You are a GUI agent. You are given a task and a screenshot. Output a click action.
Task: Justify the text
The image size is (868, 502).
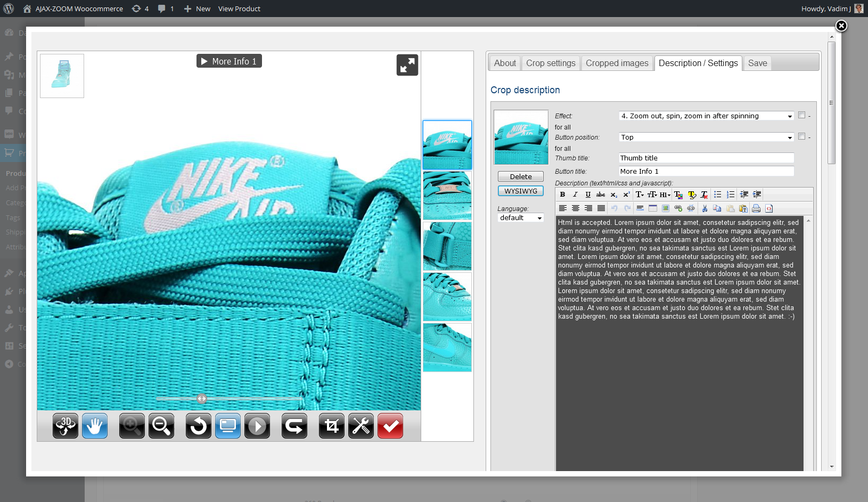tap(601, 208)
